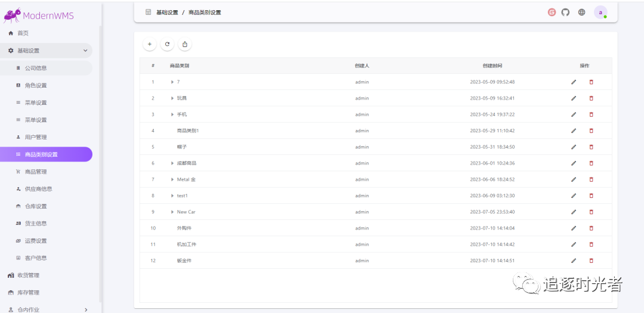
Task: Collapse the 基础设置 sidebar menu
Action: pos(85,51)
